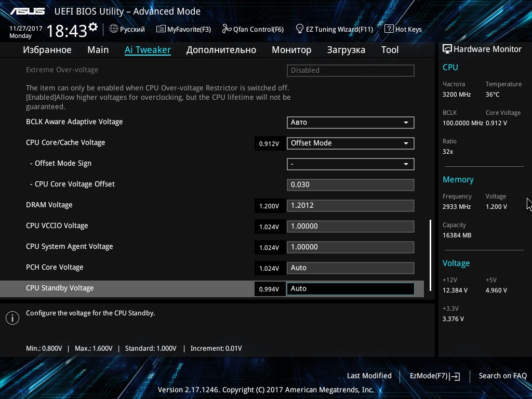Click the 4.960 V reading
Viewport: 532px width, 399px height.
(x=496, y=290)
